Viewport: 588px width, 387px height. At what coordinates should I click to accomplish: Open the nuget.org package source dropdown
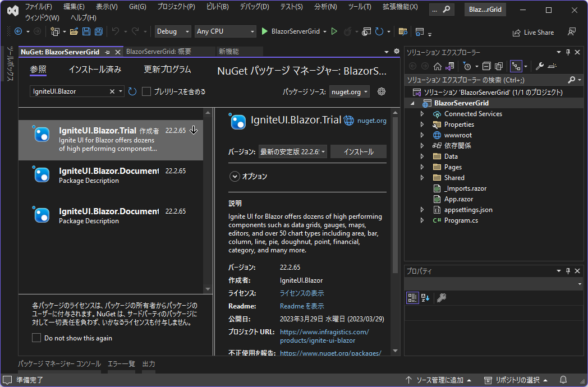pos(349,92)
